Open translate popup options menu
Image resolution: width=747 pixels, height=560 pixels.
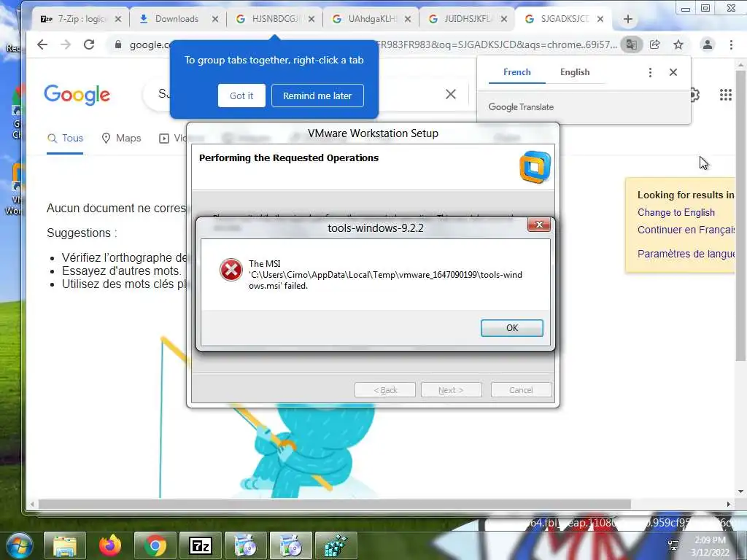coord(650,72)
